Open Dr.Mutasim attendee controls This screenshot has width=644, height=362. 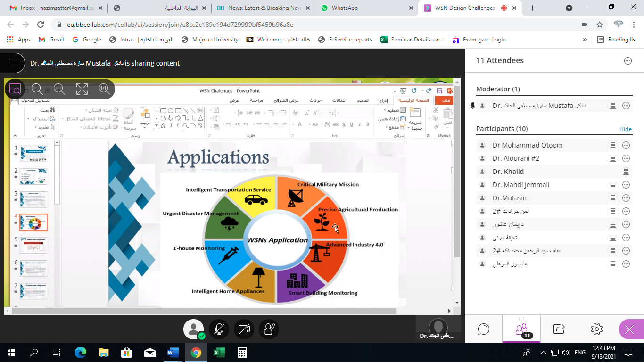point(626,198)
